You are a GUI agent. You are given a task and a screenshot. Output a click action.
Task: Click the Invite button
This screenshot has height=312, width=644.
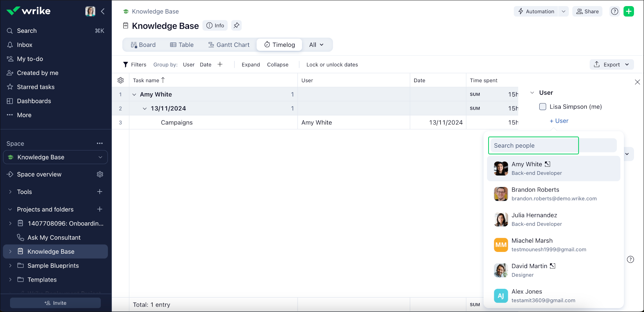[55, 303]
